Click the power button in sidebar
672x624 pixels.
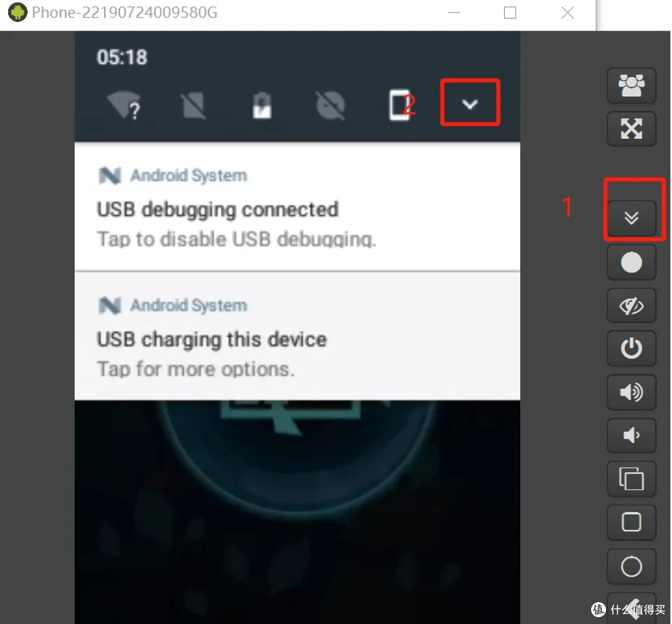[x=632, y=348]
